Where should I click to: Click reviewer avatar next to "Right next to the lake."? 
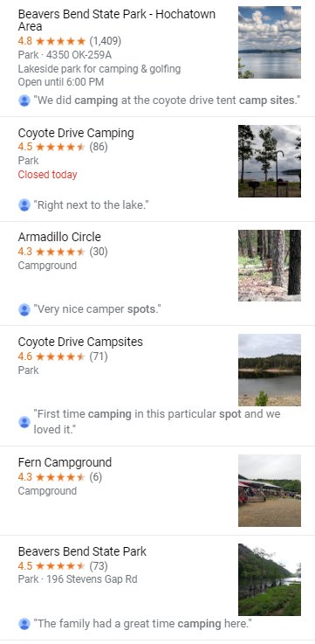(24, 205)
